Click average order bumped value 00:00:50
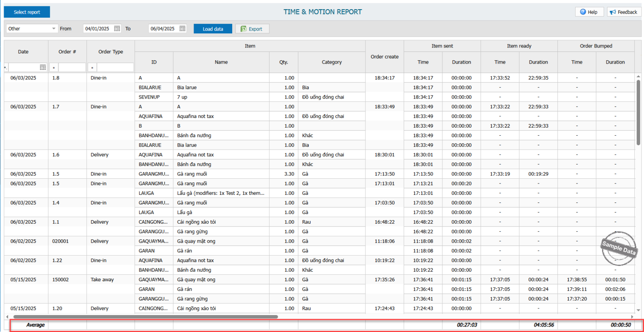644x332 pixels. coord(621,325)
